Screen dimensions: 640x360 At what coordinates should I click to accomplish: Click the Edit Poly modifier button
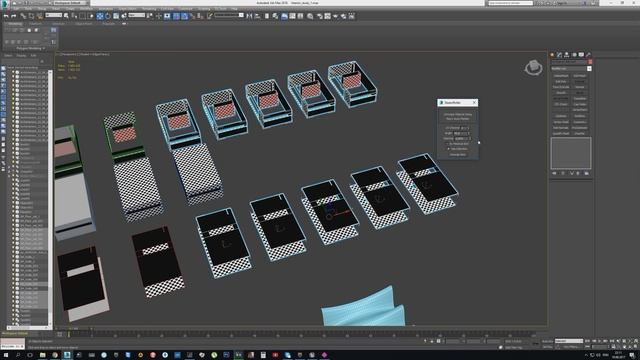(561, 81)
